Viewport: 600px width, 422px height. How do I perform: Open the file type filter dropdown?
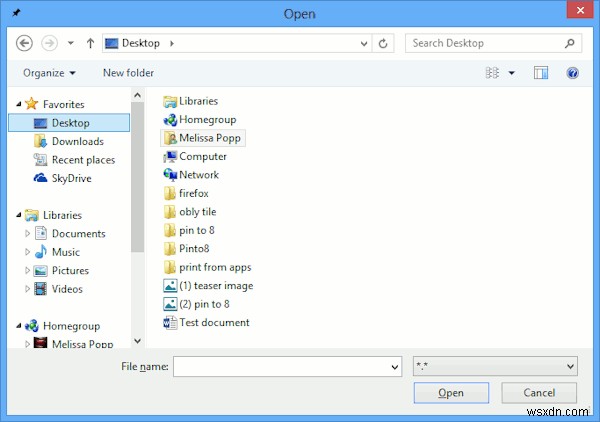tap(495, 367)
